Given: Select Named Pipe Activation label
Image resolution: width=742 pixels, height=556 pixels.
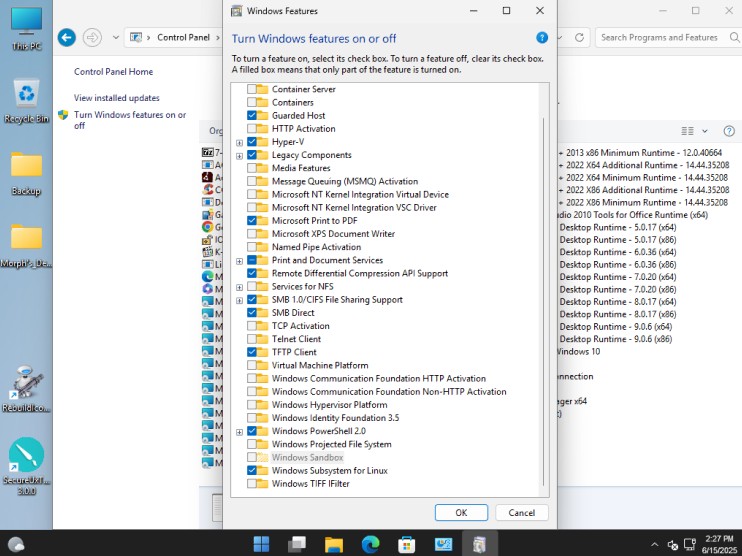Looking at the screenshot, I should coord(316,247).
